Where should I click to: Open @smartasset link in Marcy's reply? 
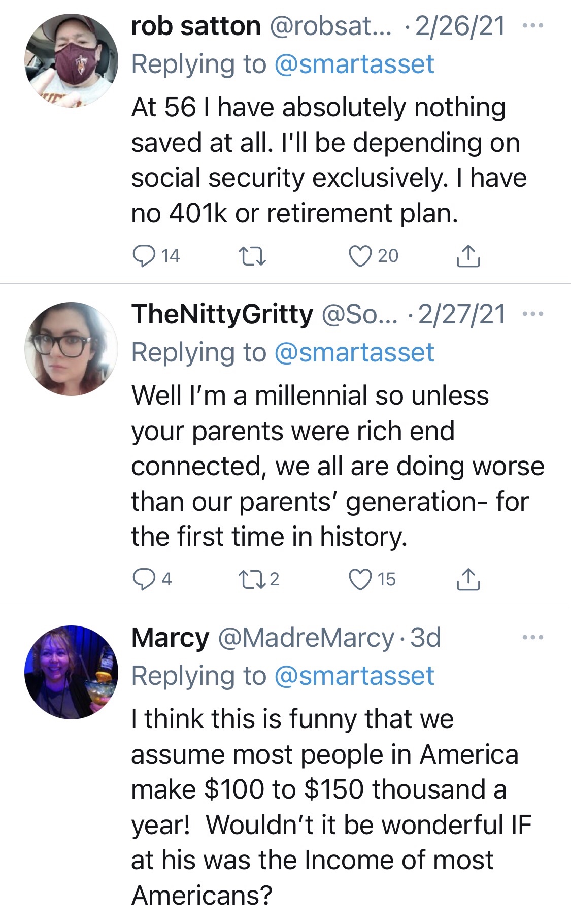click(354, 676)
